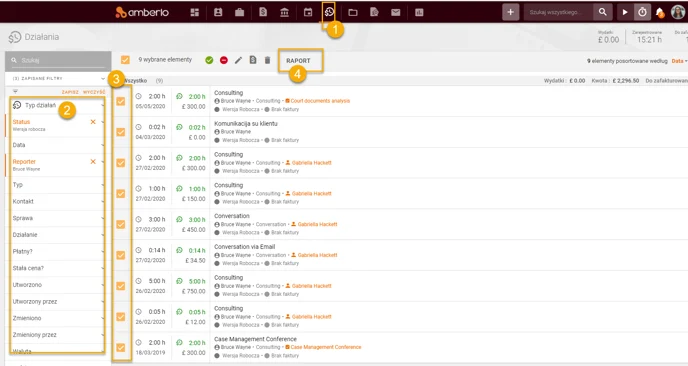Open the bank building icon
688x366 pixels.
coord(284,12)
